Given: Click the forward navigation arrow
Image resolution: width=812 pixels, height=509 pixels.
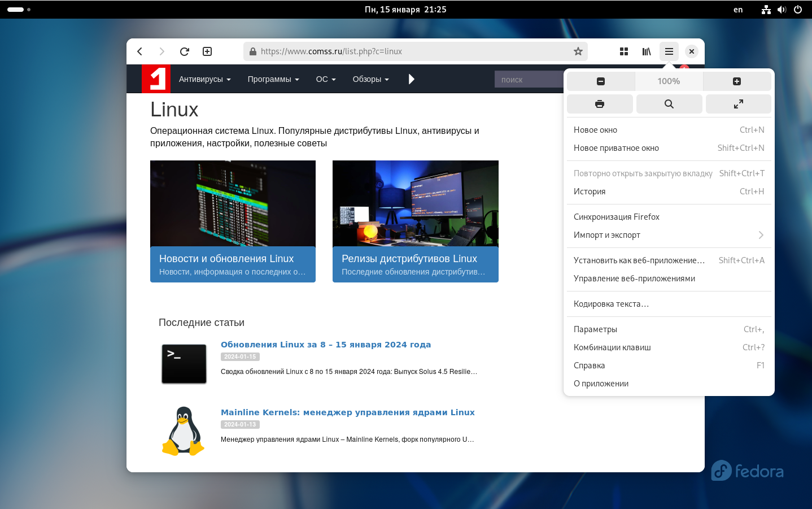Looking at the screenshot, I should point(162,51).
